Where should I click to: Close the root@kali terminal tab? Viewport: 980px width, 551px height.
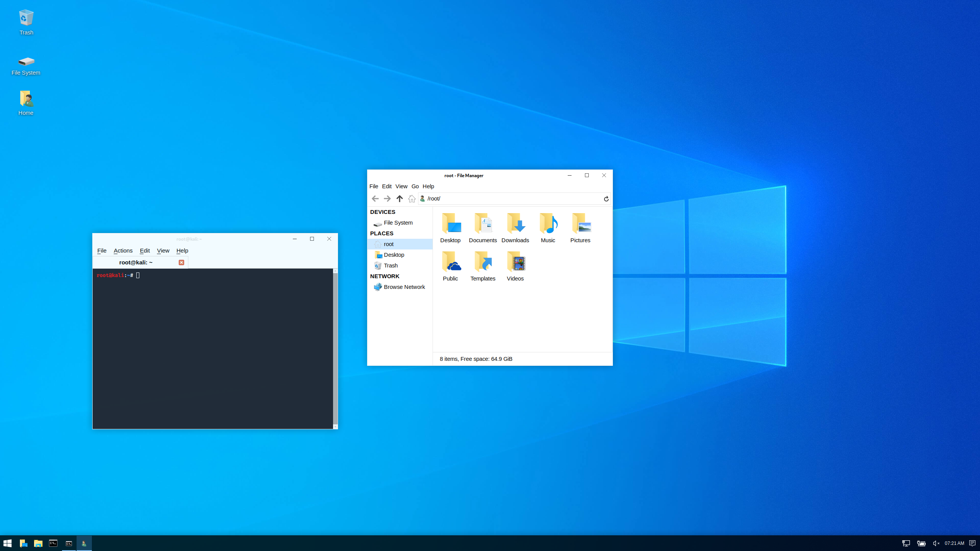click(x=181, y=262)
